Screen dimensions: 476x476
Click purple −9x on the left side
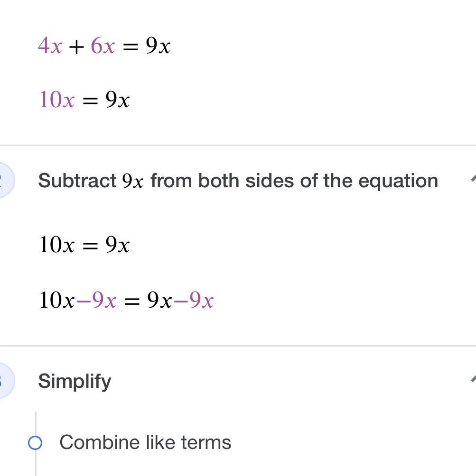pyautogui.click(x=96, y=301)
